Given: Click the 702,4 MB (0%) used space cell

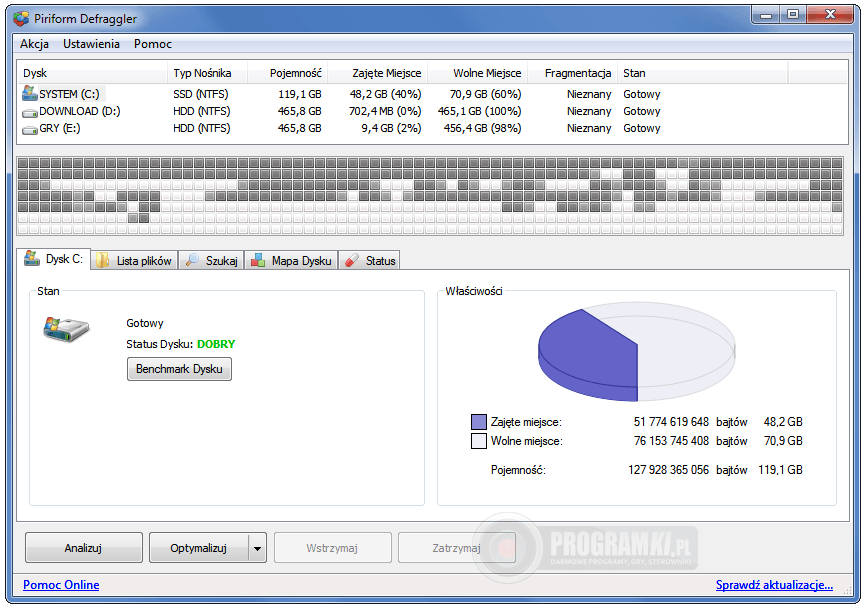Looking at the screenshot, I should 385,111.
